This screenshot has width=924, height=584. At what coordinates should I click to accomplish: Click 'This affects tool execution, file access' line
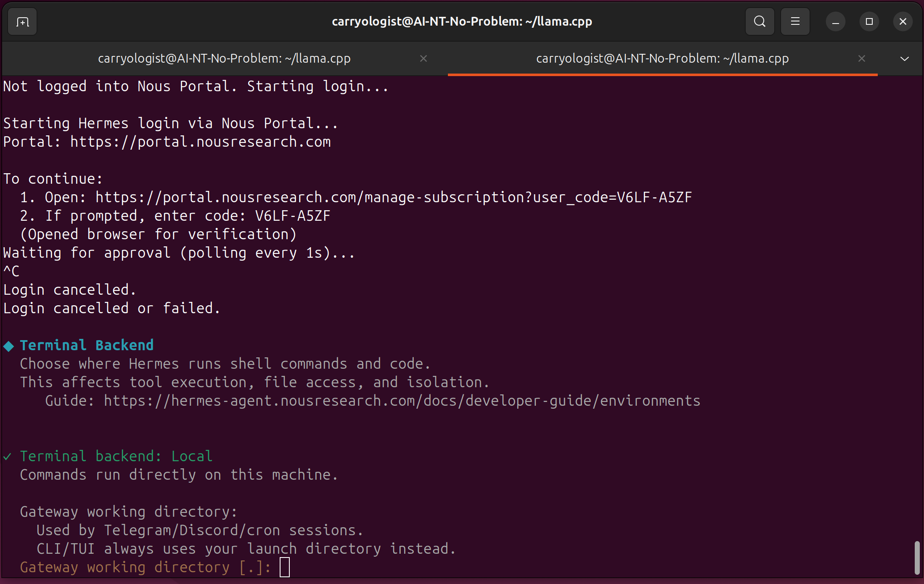[x=255, y=383]
